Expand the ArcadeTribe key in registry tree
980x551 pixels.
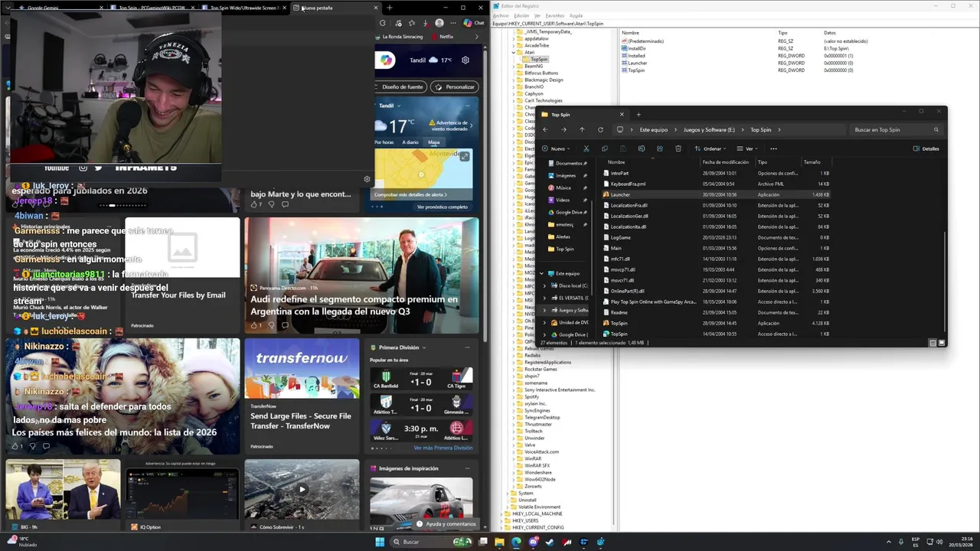[x=514, y=45]
